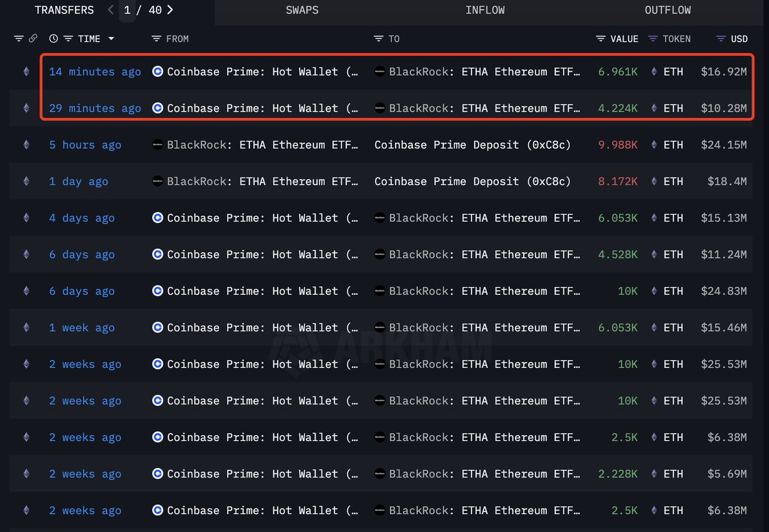Viewport: 769px width, 532px height.
Task: Toggle the TIME sort arrow
Action: pos(112,38)
